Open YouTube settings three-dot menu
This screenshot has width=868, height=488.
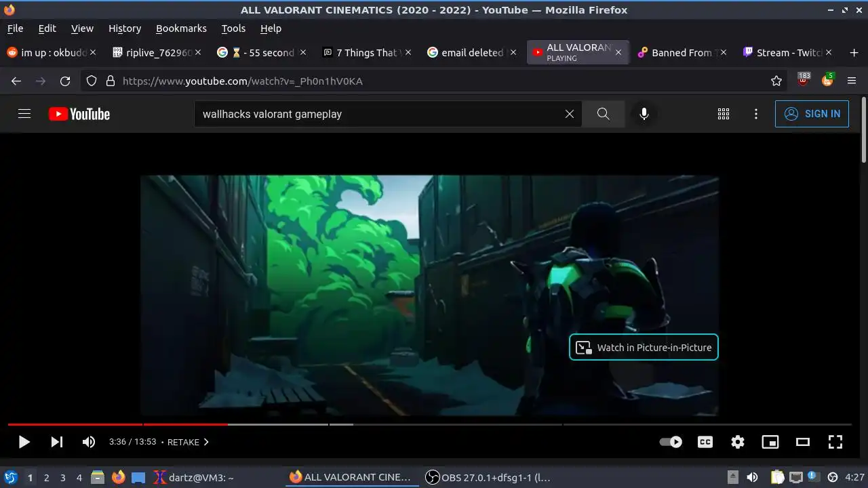pyautogui.click(x=756, y=114)
